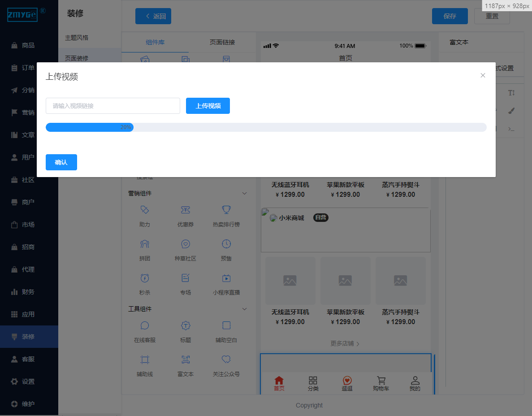Tap the 首页 home icon in phone preview
The width and height of the screenshot is (532, 416).
coord(279,381)
